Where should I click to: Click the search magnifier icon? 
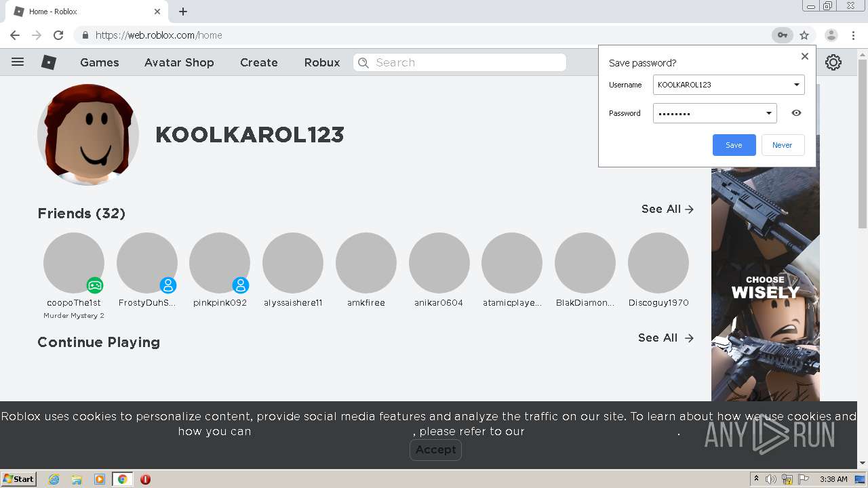tap(363, 62)
